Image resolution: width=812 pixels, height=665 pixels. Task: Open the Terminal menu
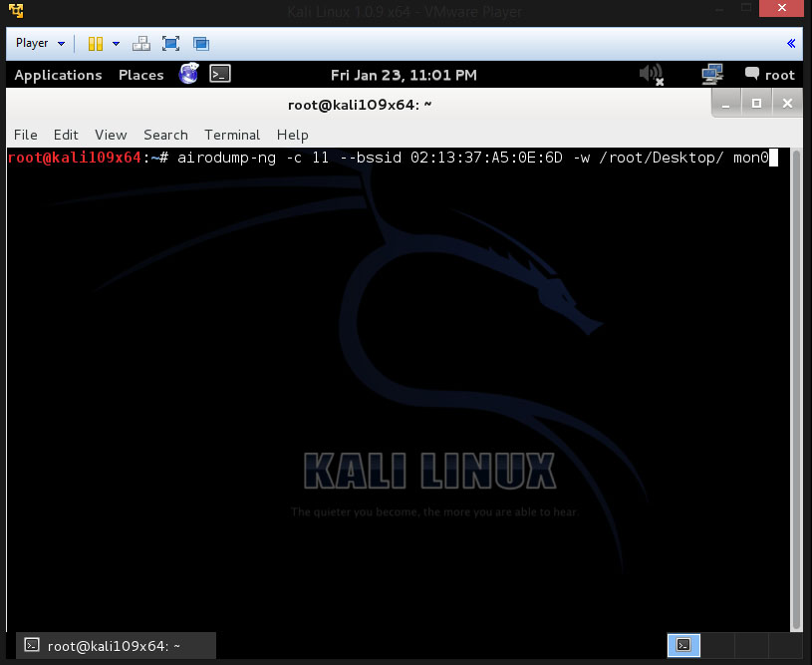tap(232, 135)
